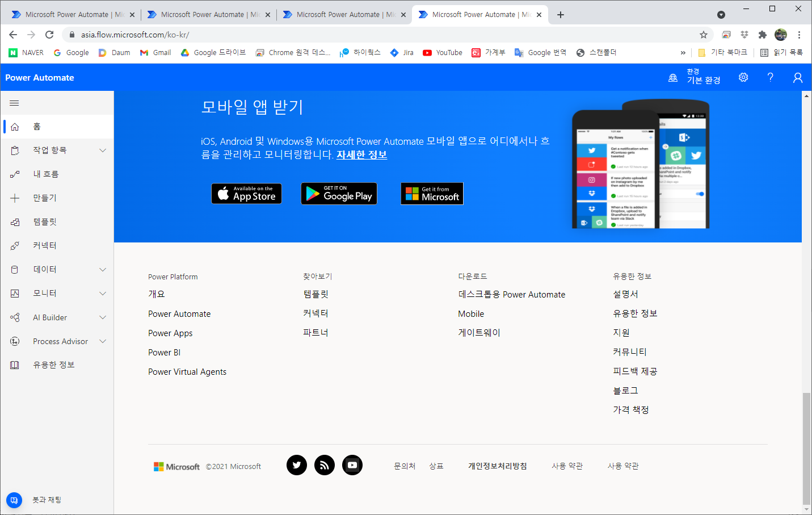812x515 pixels.
Task: Open the Power BI footer link
Action: (165, 353)
